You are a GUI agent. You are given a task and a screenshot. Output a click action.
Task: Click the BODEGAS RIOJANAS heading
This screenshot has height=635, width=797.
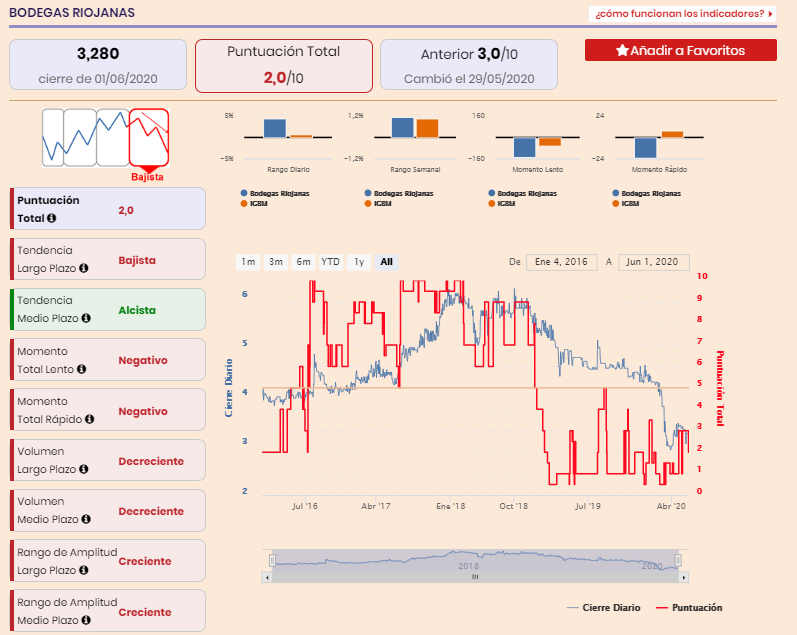tap(72, 13)
